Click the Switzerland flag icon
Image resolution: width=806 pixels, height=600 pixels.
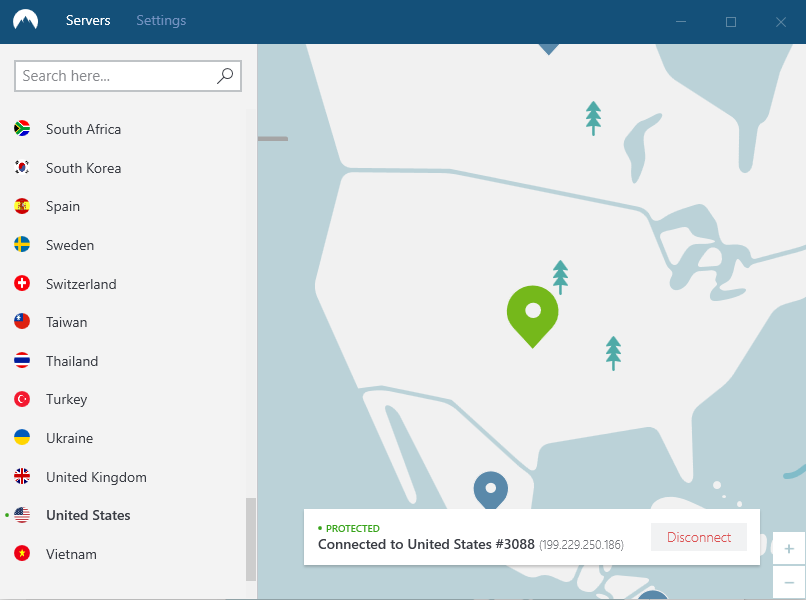pyautogui.click(x=22, y=283)
